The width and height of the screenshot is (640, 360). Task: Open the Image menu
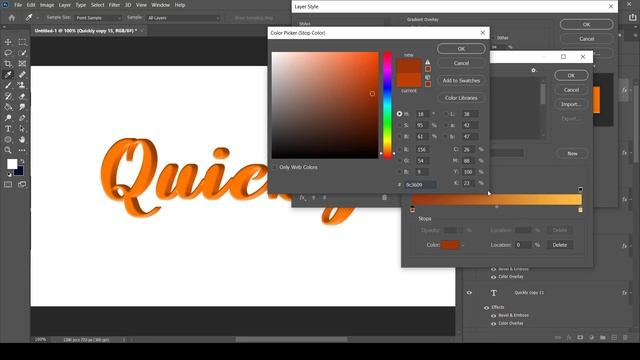(x=47, y=5)
